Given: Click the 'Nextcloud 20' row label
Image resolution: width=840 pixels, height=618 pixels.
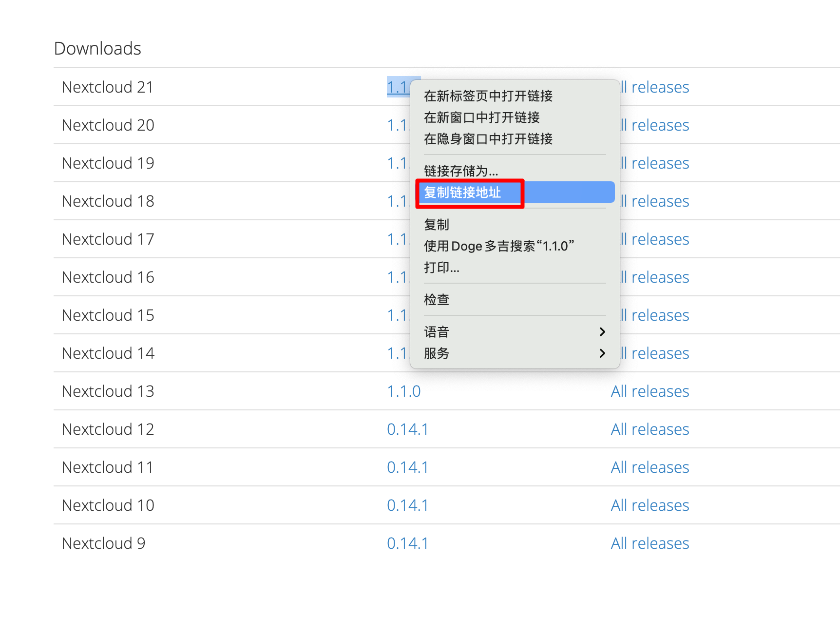Looking at the screenshot, I should click(x=108, y=125).
